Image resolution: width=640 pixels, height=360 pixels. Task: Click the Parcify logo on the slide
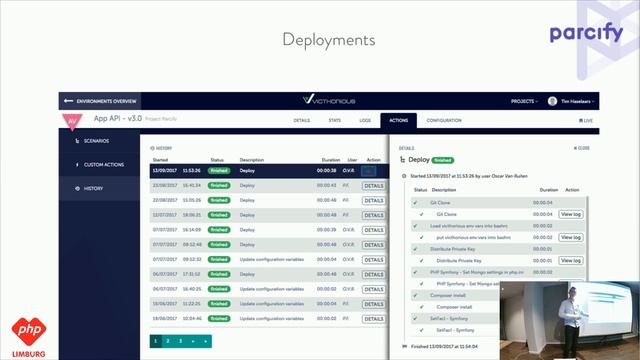point(586,33)
